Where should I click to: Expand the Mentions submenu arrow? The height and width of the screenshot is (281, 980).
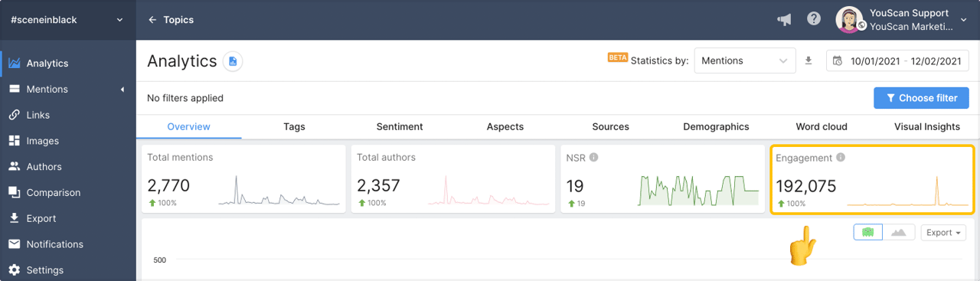122,90
